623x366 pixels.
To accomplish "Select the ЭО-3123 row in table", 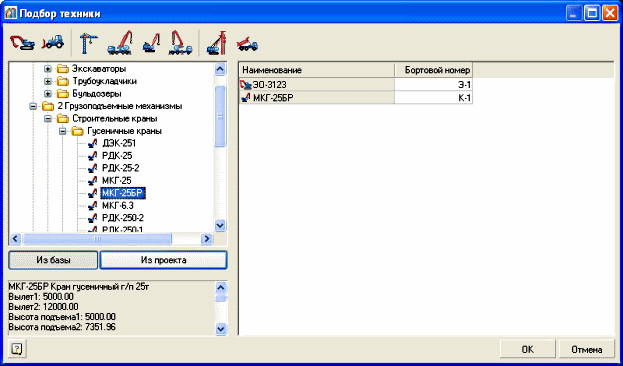I will pos(356,84).
